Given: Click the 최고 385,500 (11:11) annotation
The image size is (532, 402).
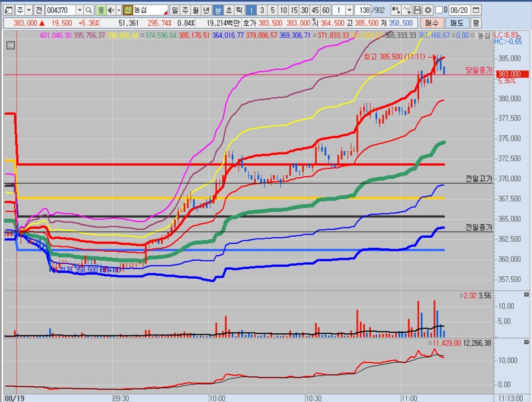Looking at the screenshot, I should click(x=394, y=57).
